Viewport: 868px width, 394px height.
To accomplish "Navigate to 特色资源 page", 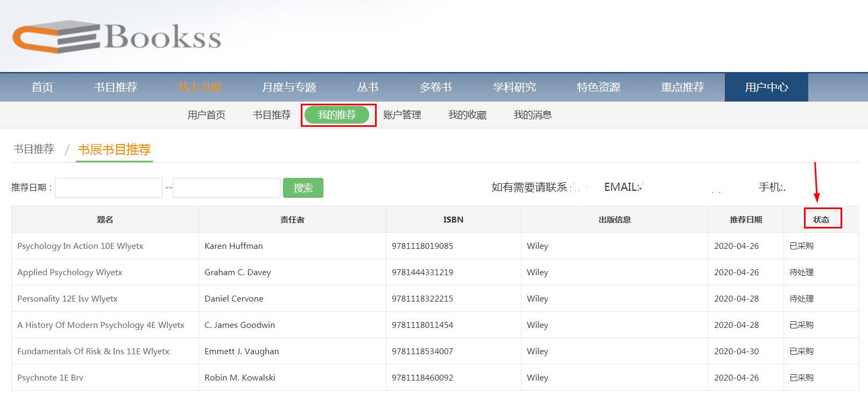I will pos(598,87).
